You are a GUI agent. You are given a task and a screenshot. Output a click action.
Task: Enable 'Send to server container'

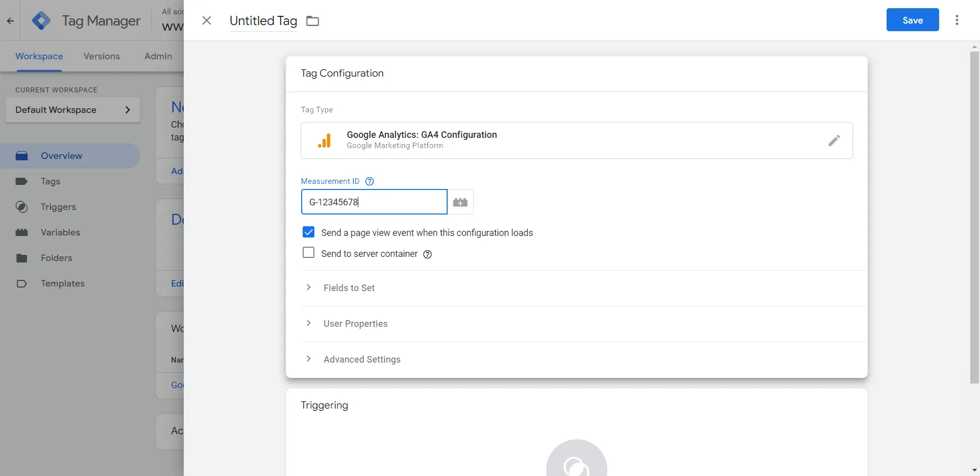[x=309, y=252]
